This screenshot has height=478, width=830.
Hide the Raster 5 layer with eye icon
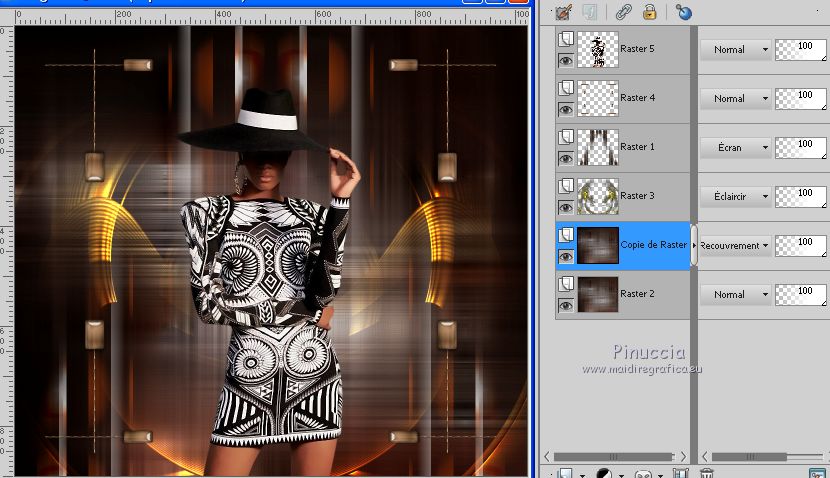pos(566,60)
